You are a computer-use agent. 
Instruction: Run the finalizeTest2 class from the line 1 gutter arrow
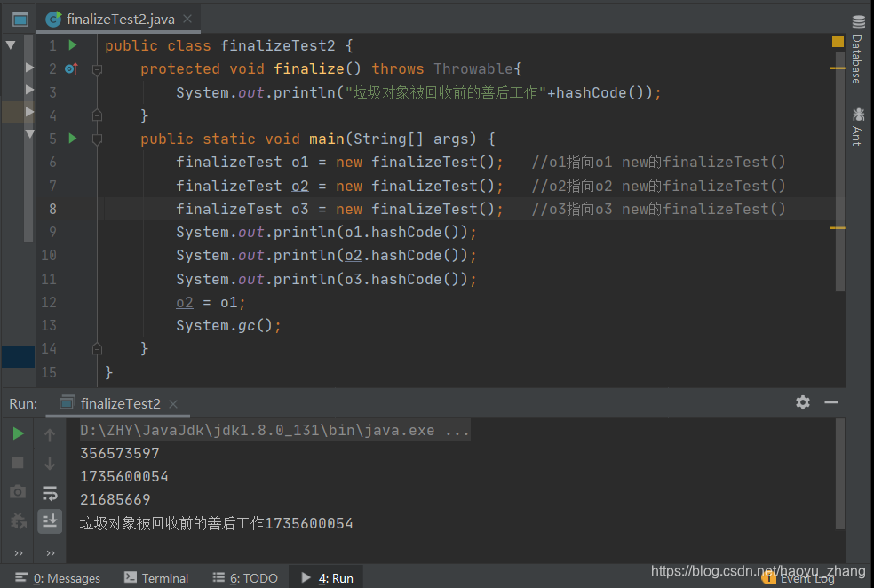pos(73,44)
